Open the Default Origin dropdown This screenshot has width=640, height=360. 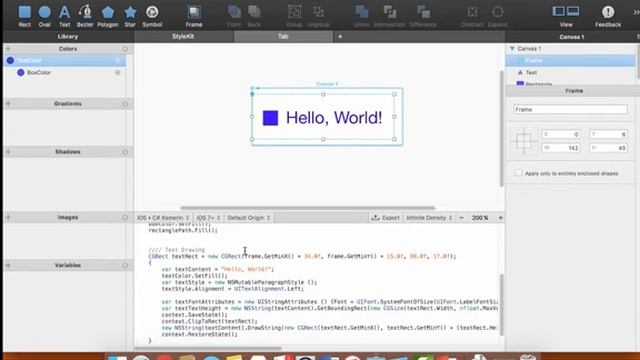pyautogui.click(x=249, y=218)
